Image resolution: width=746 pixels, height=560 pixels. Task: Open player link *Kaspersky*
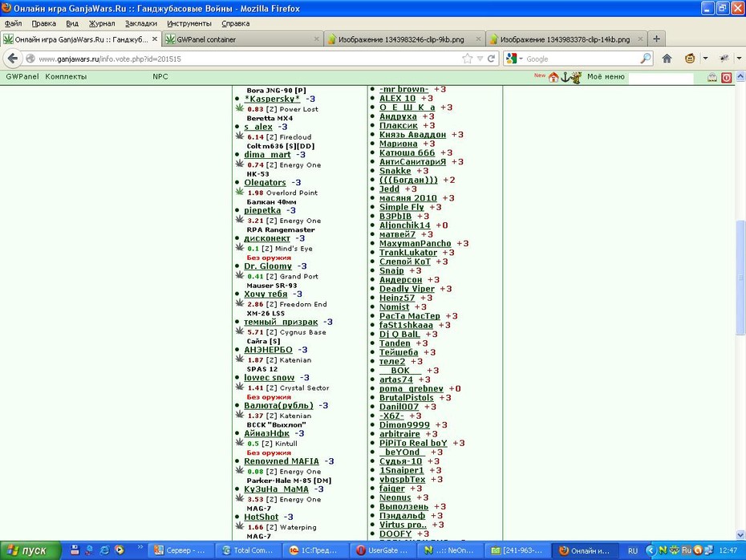pos(272,99)
